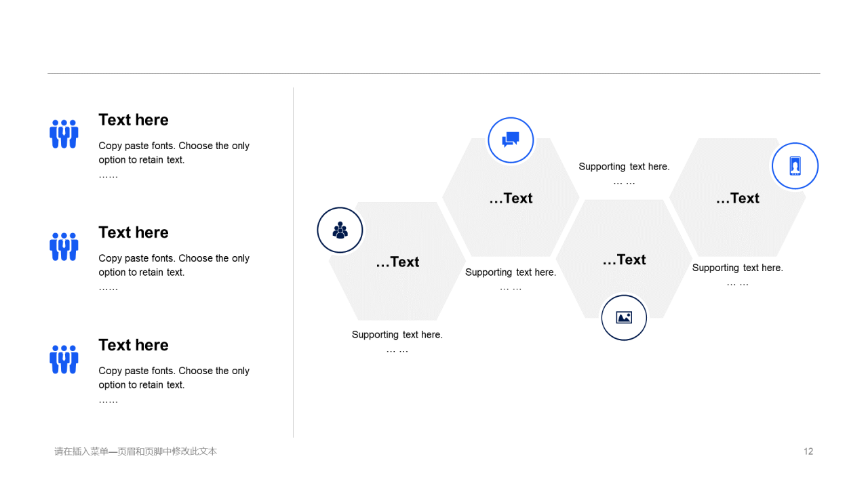Click the top blue people icon
Image resolution: width=868 pixels, height=488 pixels.
(x=64, y=134)
